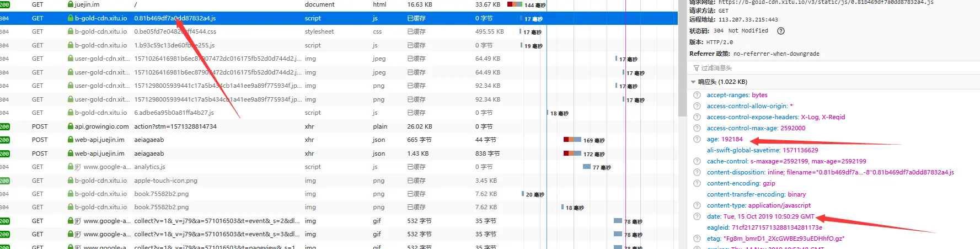Select the action?stm=1571328814734 POST request

339,126
